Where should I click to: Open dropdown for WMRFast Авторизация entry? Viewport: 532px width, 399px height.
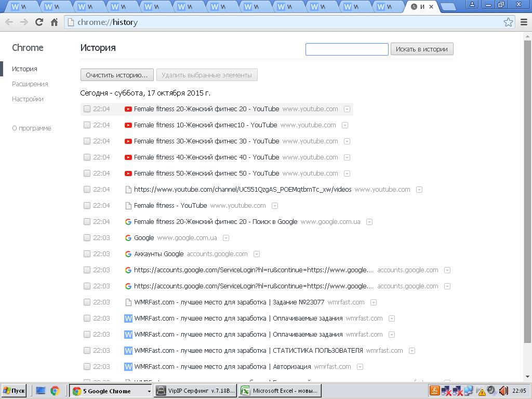click(360, 367)
